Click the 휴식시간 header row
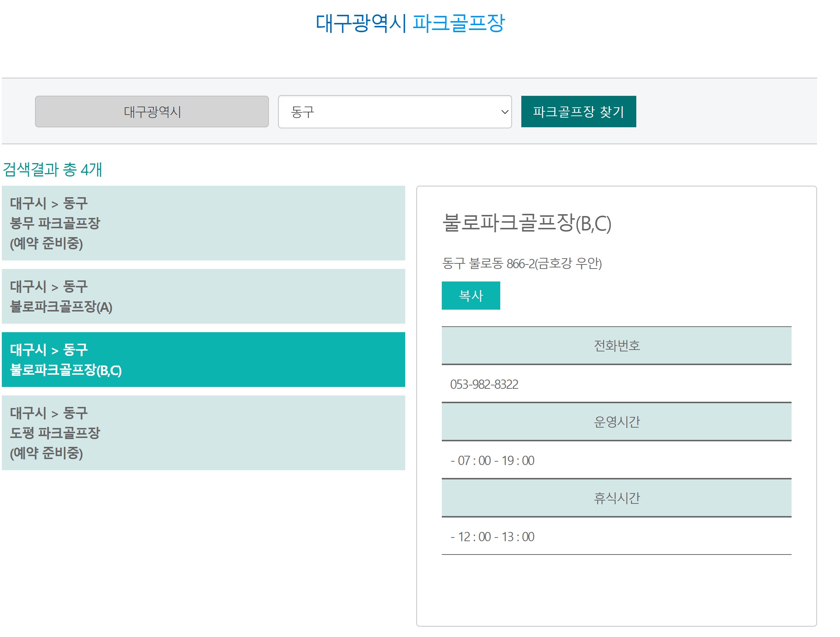This screenshot has width=840, height=637. point(616,498)
